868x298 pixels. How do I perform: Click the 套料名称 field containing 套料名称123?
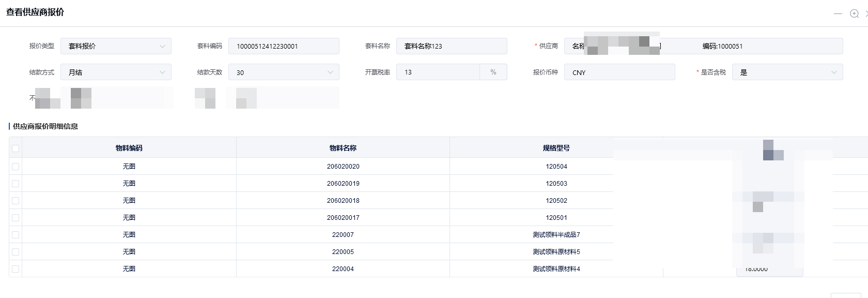click(452, 46)
